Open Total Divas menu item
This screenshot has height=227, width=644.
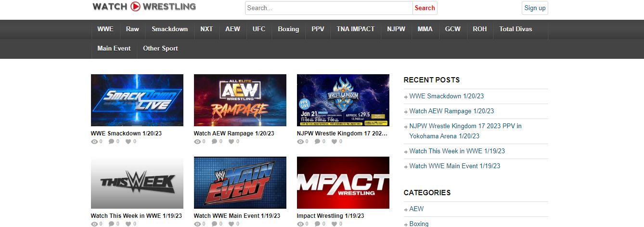pos(516,29)
